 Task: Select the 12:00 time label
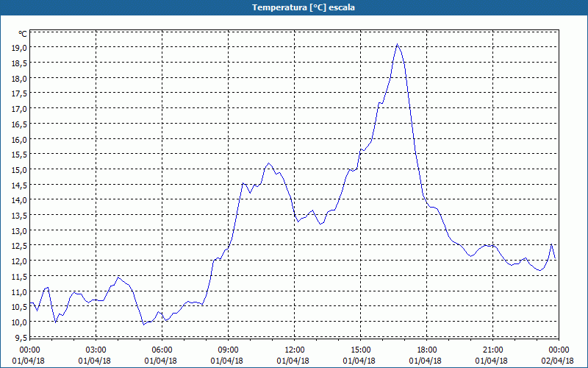[295, 350]
